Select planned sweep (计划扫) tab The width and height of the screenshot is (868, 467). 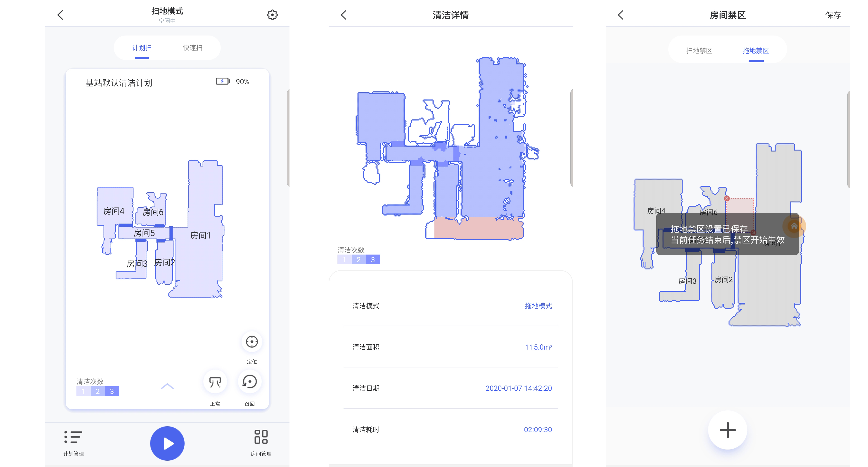(x=142, y=48)
